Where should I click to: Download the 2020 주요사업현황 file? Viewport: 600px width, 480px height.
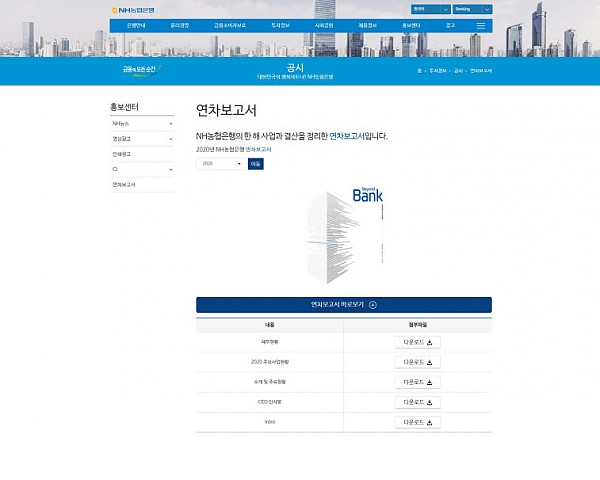(x=417, y=362)
